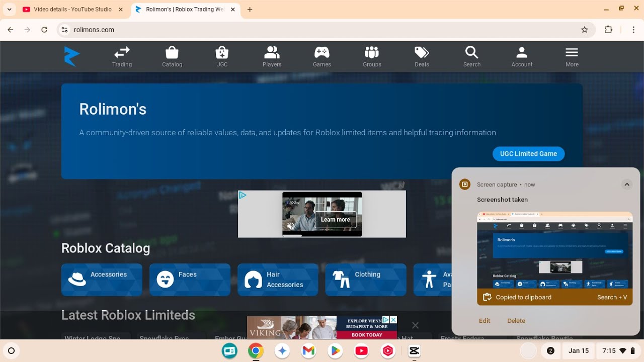Open Chrome three-dot menu
This screenshot has width=644, height=362.
point(633,30)
